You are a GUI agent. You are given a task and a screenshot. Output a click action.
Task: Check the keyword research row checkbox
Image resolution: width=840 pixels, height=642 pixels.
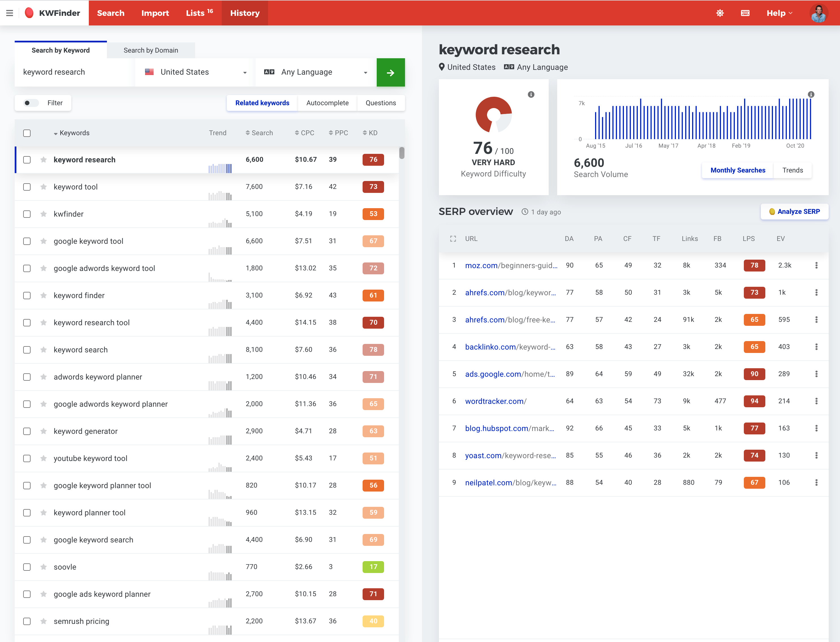[x=27, y=160]
